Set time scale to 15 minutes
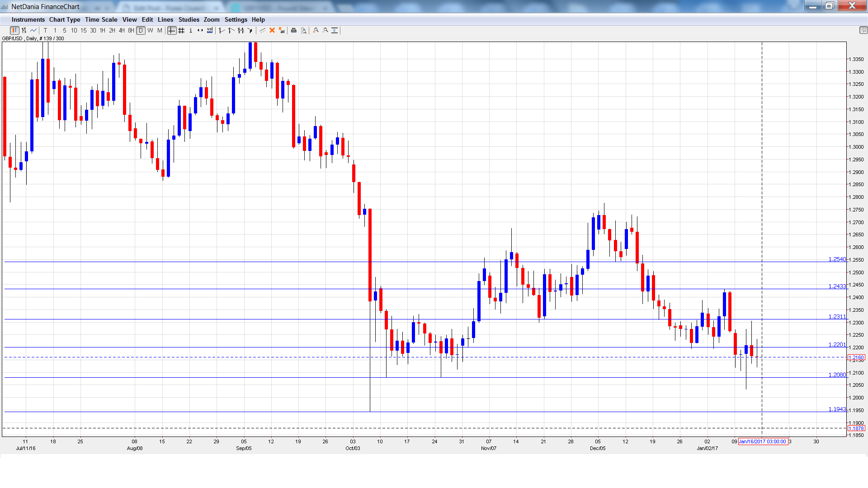Image resolution: width=868 pixels, height=488 pixels. (x=84, y=31)
